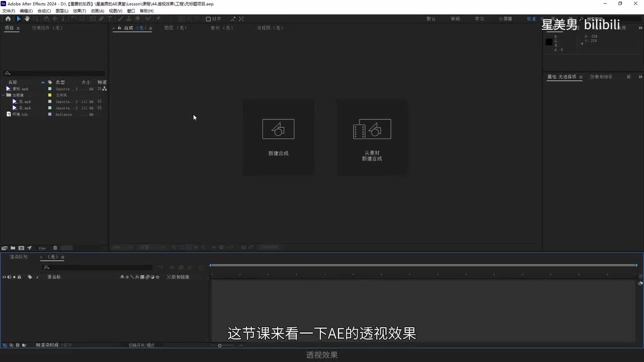Click 新建合成 button in viewer
This screenshot has width=644, height=362.
278,137
